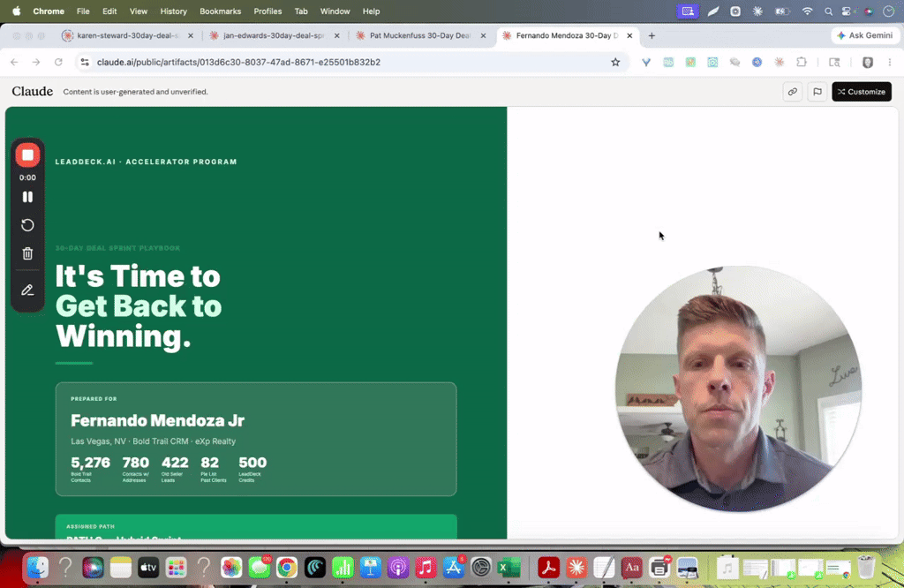Open Photos from the dock
This screenshot has height=588, width=904.
pyautogui.click(x=231, y=568)
